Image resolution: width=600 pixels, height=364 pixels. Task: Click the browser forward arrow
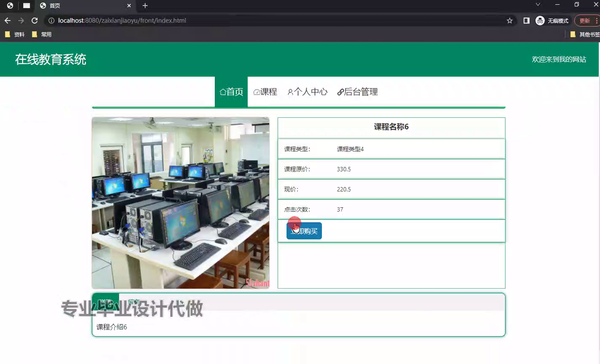tap(21, 20)
